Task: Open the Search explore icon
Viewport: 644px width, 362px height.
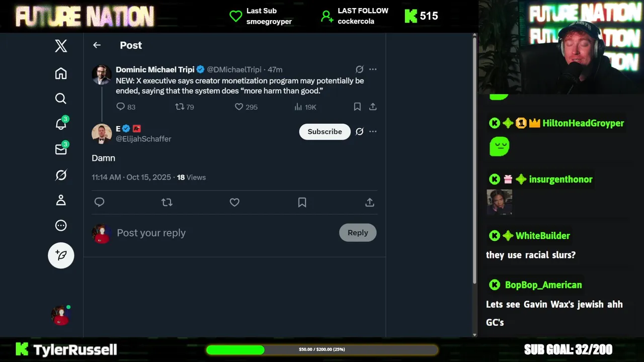Action: pos(61,99)
